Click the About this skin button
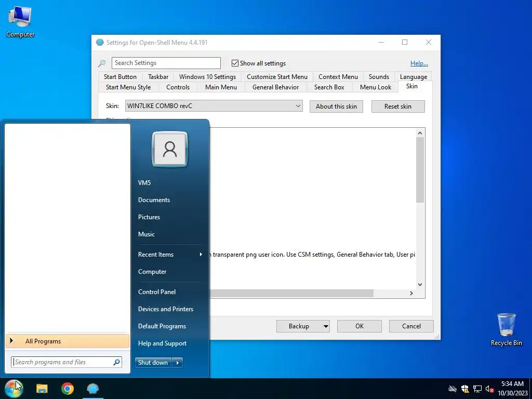Viewport: 532px width, 399px height. coord(336,107)
